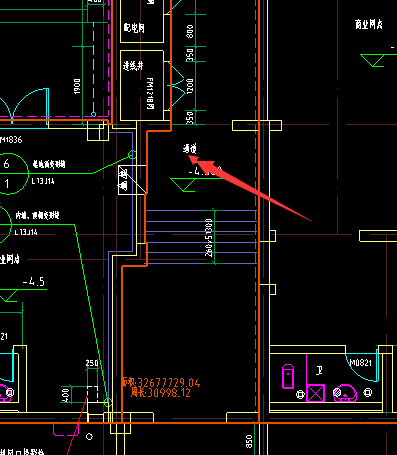Click the 800 dimension text
The height and width of the screenshot is (455, 397).
coord(190,31)
